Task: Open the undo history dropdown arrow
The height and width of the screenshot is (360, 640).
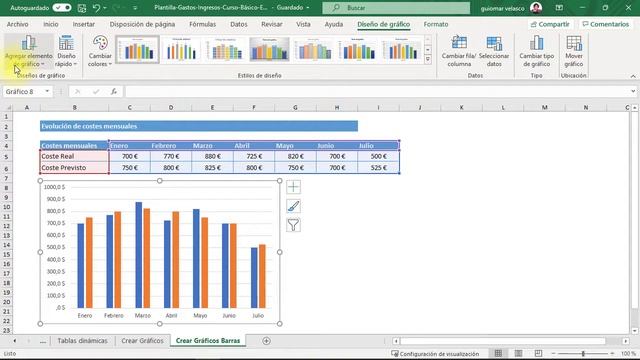Action: point(105,8)
